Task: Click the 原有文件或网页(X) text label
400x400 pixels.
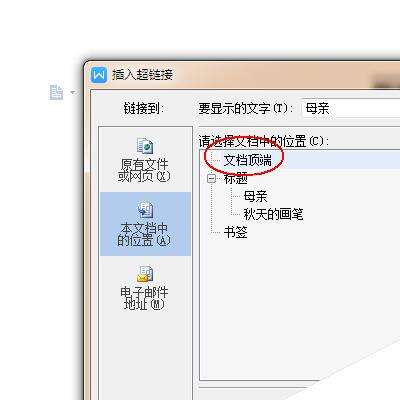Action: pos(144,170)
